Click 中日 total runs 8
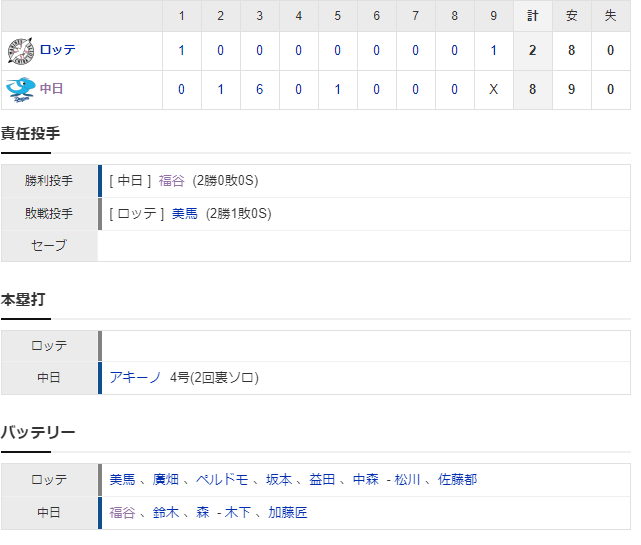The image size is (641, 545). [x=533, y=90]
